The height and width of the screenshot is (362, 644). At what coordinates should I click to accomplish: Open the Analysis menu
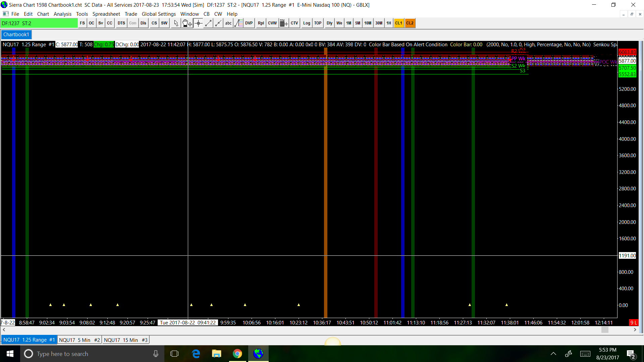click(62, 14)
